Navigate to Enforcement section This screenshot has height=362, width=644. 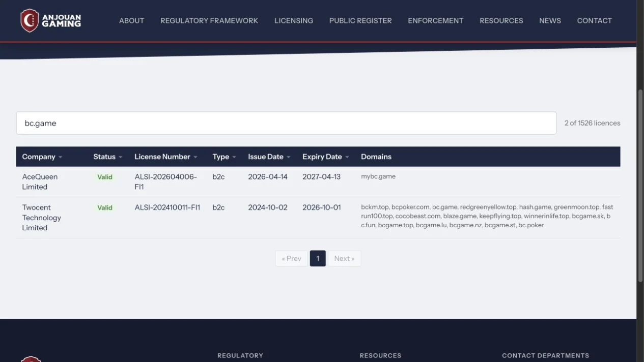(x=436, y=21)
